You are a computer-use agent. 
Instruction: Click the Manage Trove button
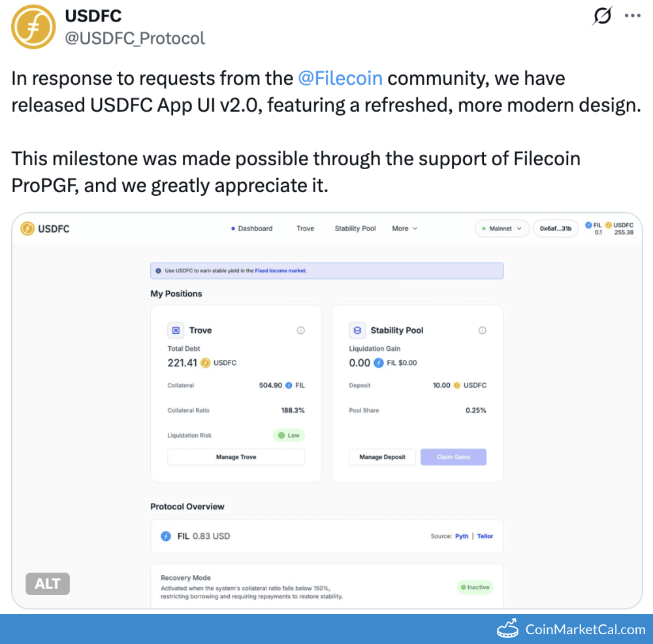236,457
